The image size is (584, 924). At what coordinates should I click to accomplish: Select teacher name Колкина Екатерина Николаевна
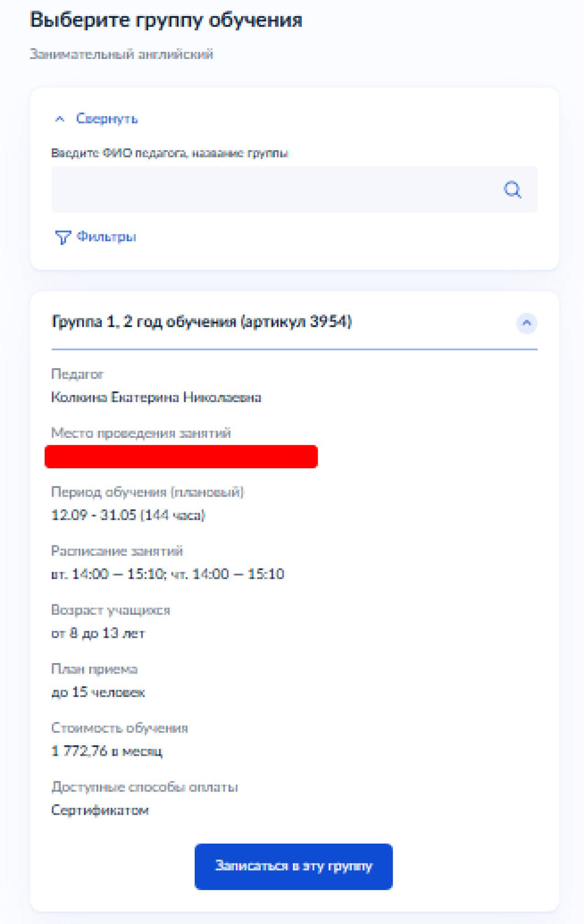pyautogui.click(x=156, y=397)
